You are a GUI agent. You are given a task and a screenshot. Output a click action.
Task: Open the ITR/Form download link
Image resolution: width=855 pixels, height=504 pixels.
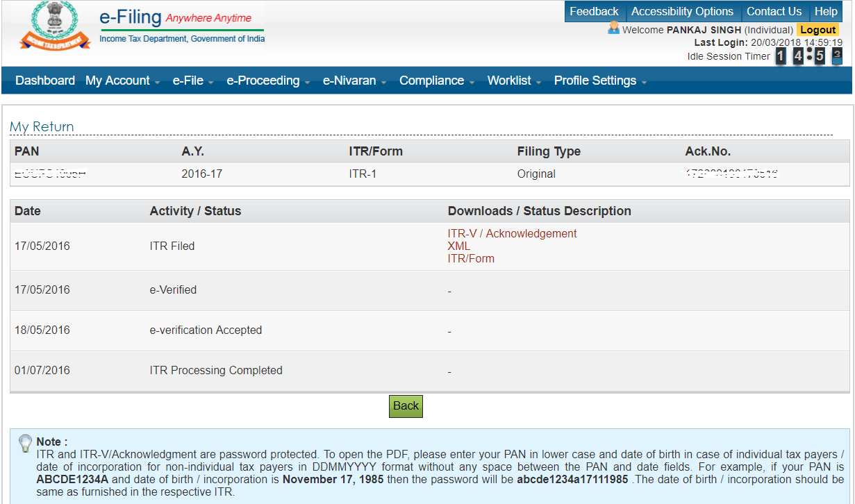471,258
